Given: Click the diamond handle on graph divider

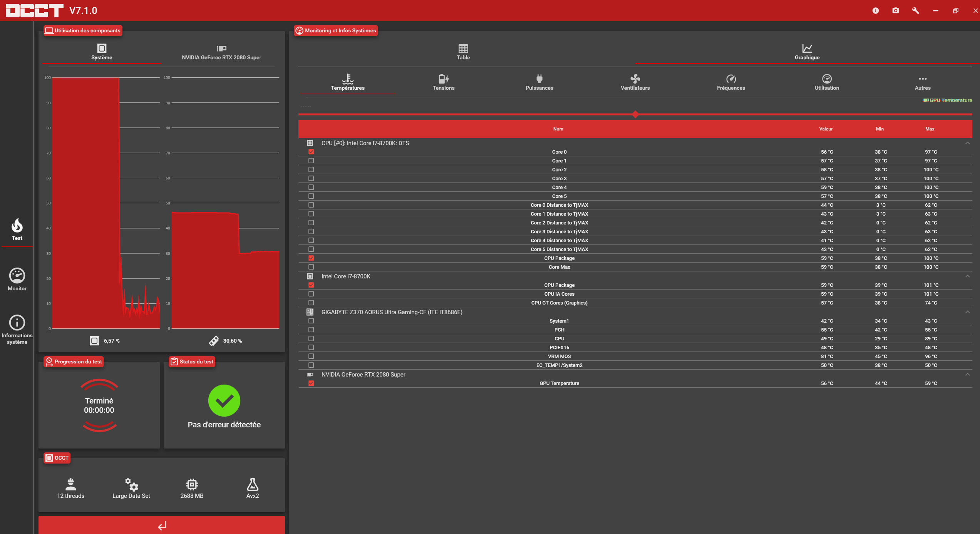Looking at the screenshot, I should click(x=635, y=114).
